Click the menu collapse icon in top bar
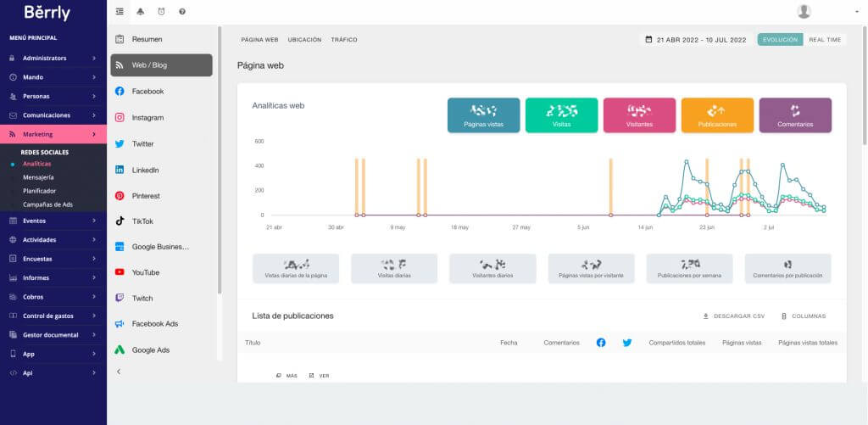The width and height of the screenshot is (868, 425). (120, 12)
